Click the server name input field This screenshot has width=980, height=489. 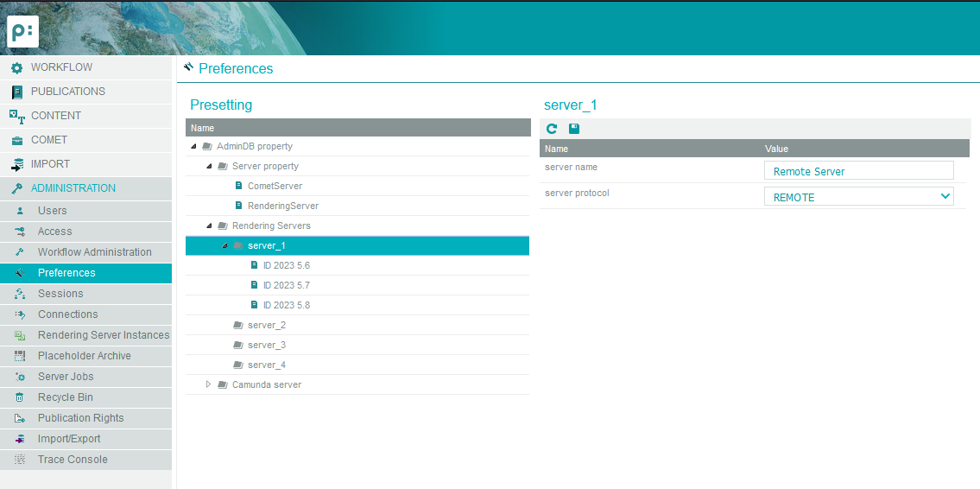(858, 171)
